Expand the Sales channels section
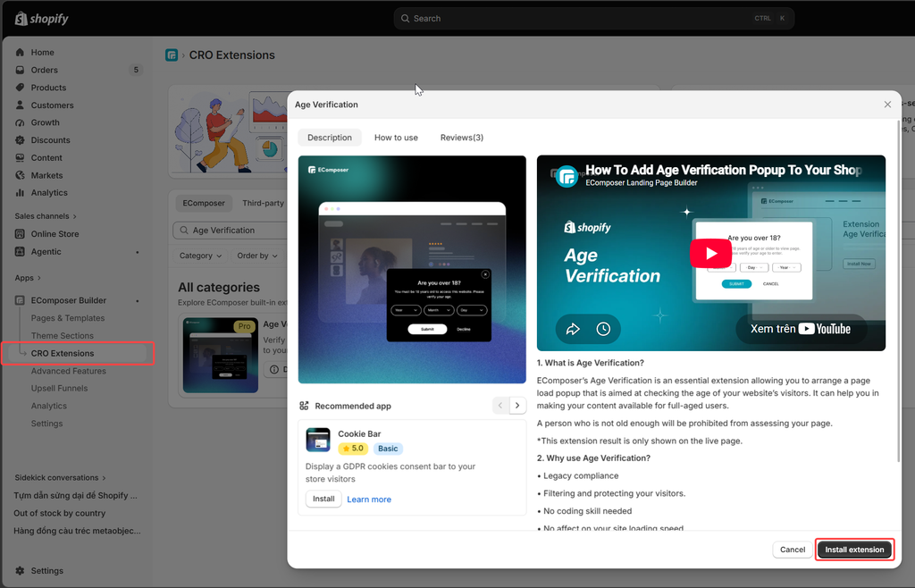915x588 pixels. 46,216
